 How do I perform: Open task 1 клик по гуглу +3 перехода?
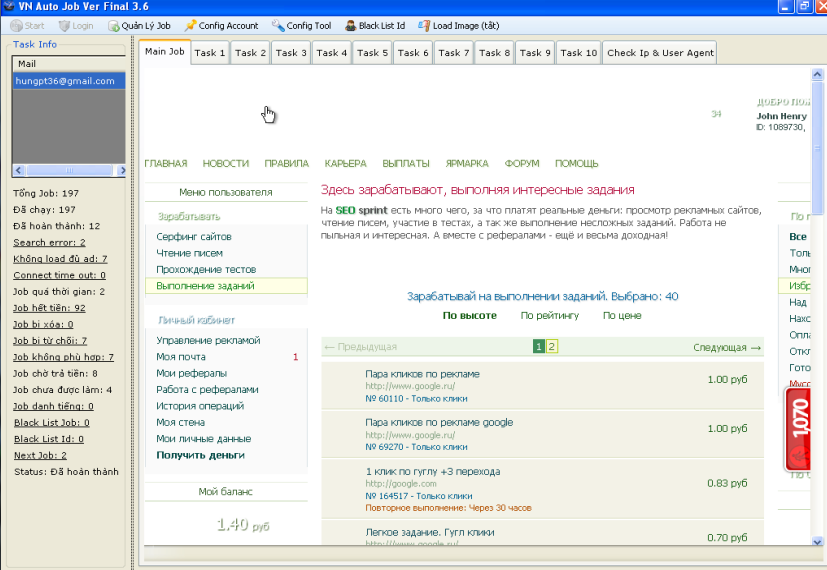coord(432,471)
